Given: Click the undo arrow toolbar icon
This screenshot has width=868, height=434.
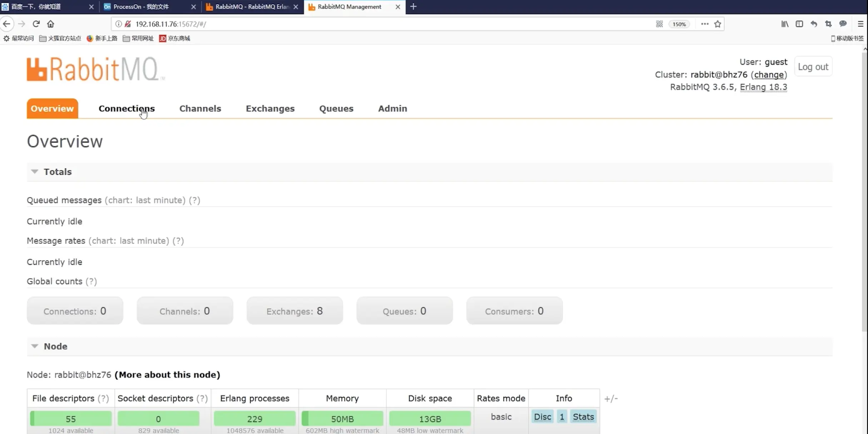Looking at the screenshot, I should click(814, 24).
